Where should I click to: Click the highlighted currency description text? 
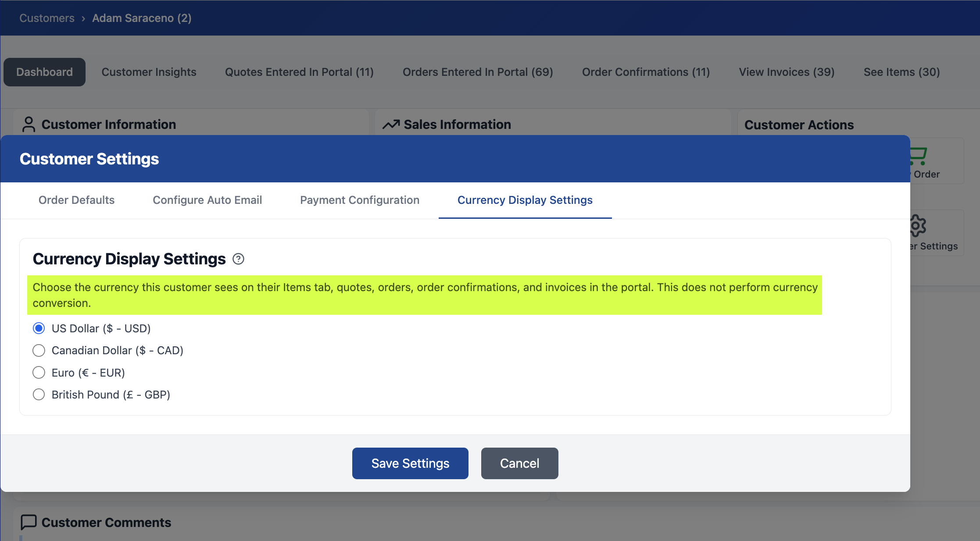[425, 295]
